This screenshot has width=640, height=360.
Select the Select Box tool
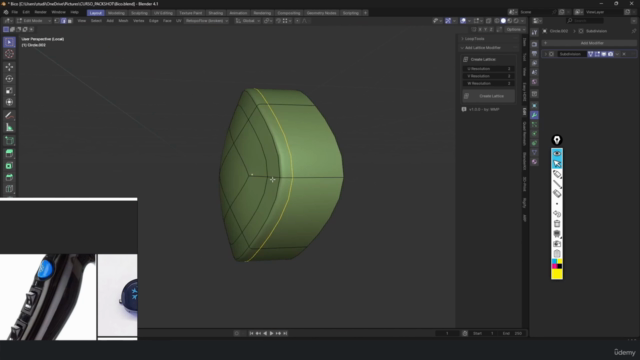coord(9,42)
